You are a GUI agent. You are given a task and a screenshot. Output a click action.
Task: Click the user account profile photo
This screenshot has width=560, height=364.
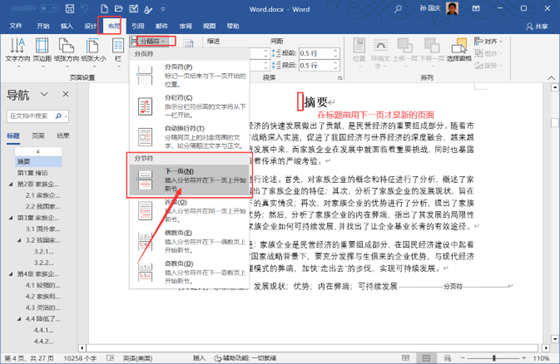[452, 9]
